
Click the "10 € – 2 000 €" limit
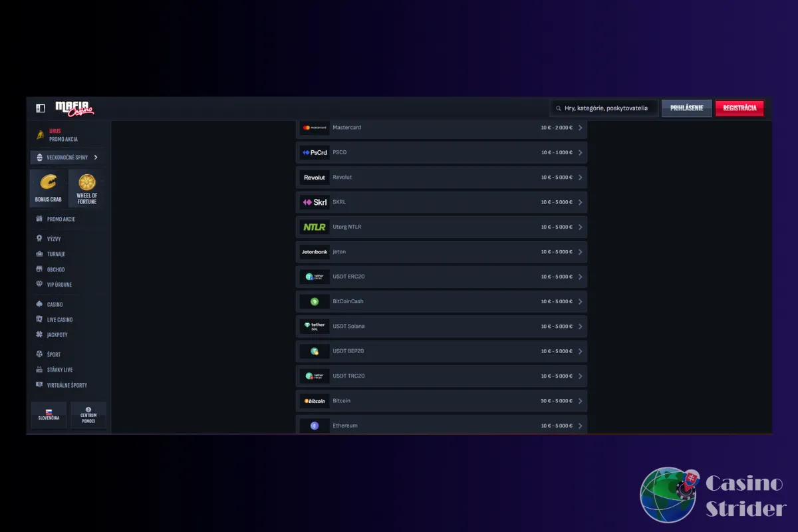[x=557, y=128]
